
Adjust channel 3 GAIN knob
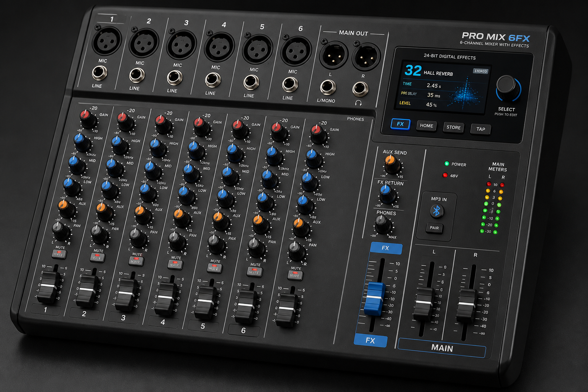(x=163, y=124)
